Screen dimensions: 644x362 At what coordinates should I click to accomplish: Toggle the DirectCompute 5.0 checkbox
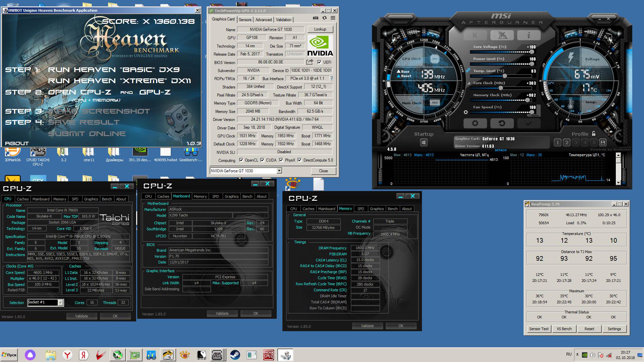pyautogui.click(x=300, y=160)
